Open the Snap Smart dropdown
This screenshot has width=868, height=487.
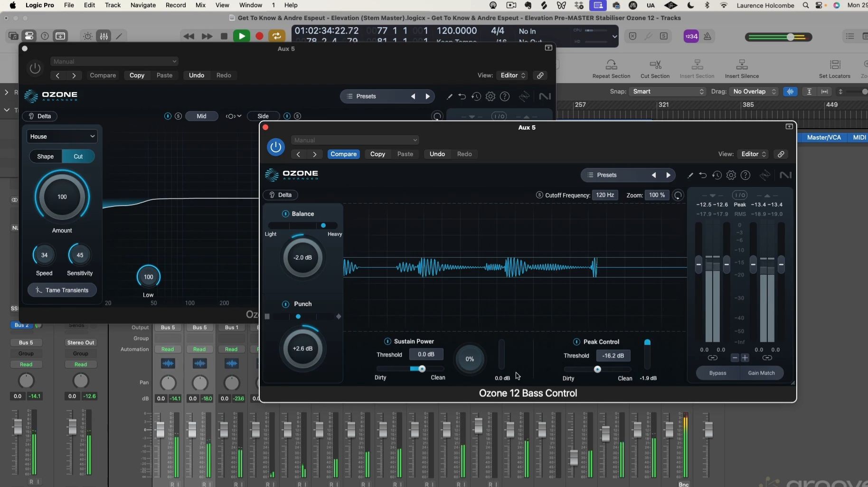coord(668,91)
